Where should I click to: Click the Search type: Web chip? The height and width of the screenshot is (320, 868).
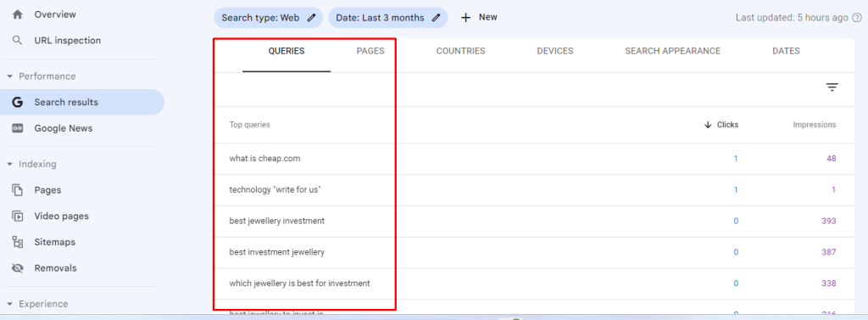[x=269, y=18]
